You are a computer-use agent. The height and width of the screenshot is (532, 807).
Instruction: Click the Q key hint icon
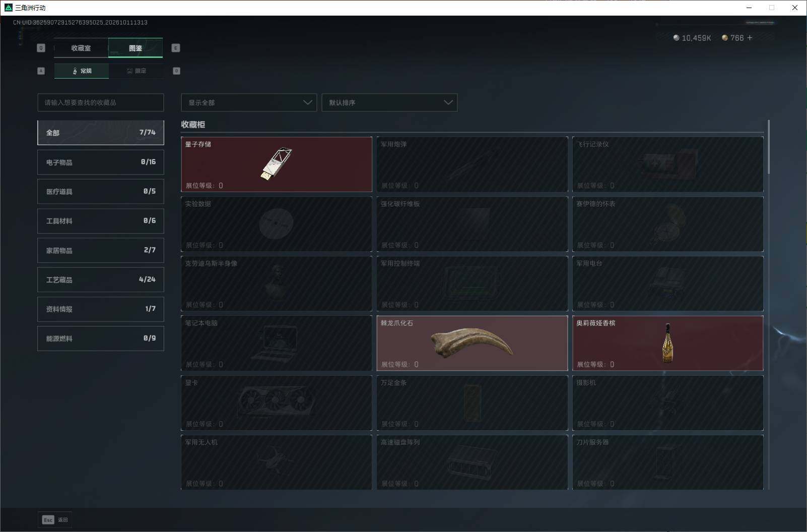[41, 48]
